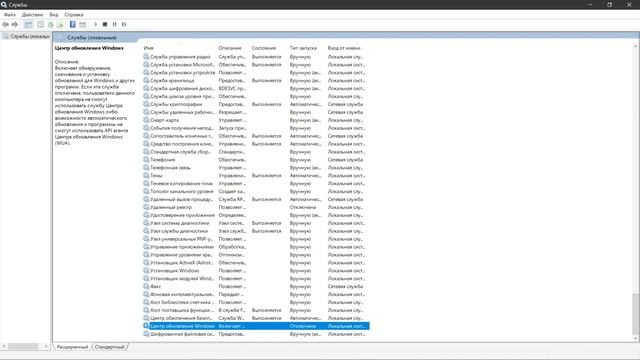Select Удаленный реестр service row

pyautogui.click(x=256, y=207)
